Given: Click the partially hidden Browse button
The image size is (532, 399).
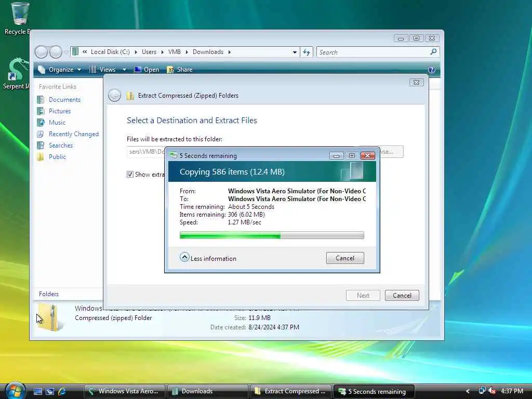Looking at the screenshot, I should pos(392,152).
